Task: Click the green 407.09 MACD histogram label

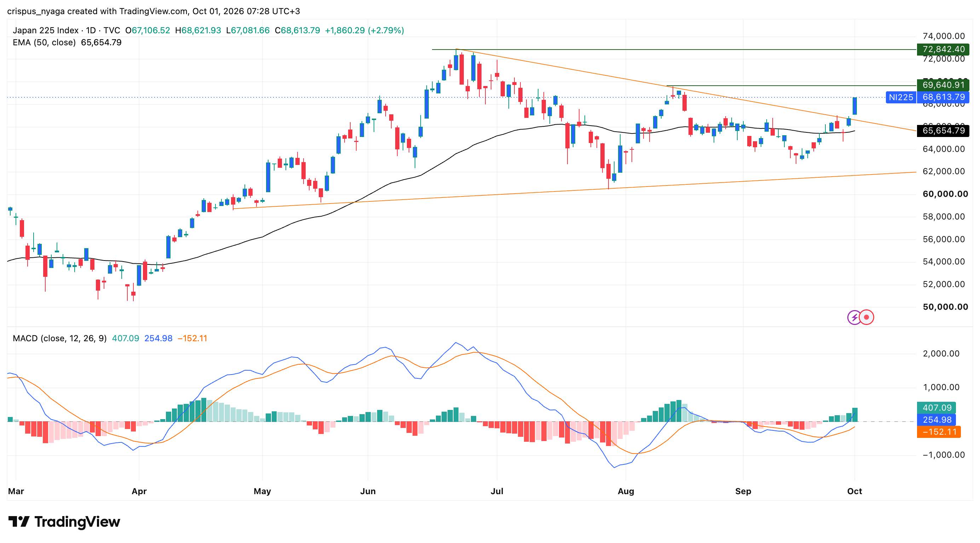Action: [x=936, y=408]
